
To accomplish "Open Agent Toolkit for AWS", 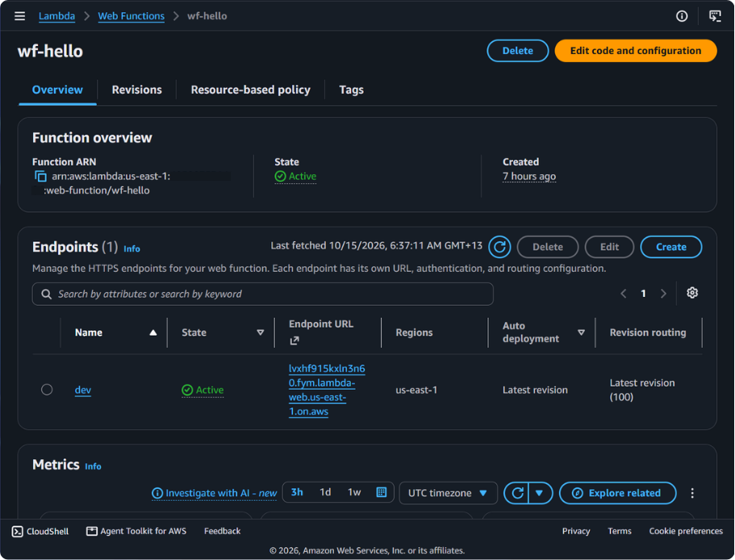I will coord(136,531).
